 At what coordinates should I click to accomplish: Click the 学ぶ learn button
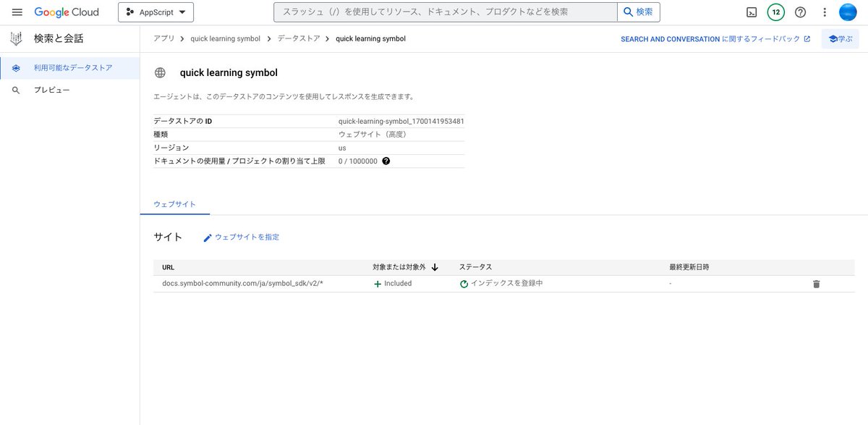(x=841, y=39)
